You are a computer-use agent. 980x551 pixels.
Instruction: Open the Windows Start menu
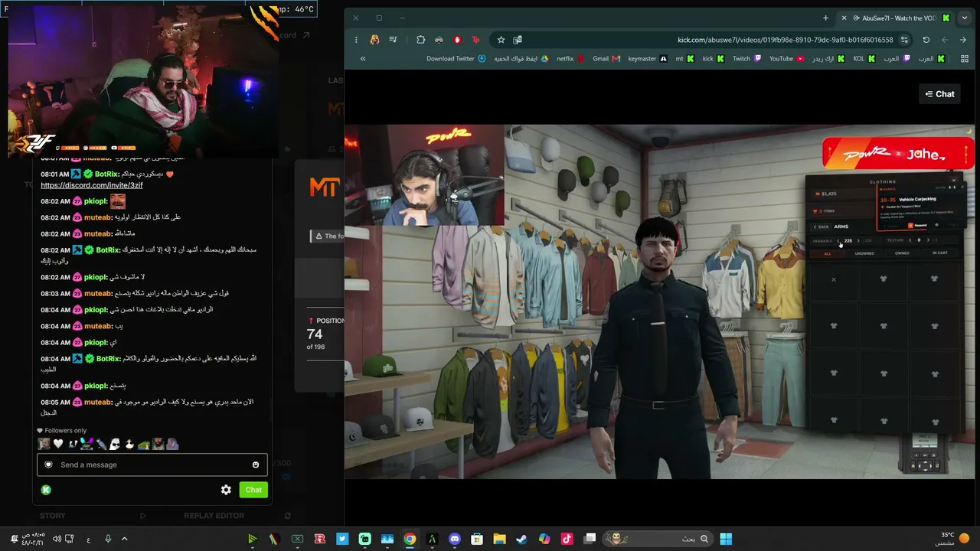[726, 539]
